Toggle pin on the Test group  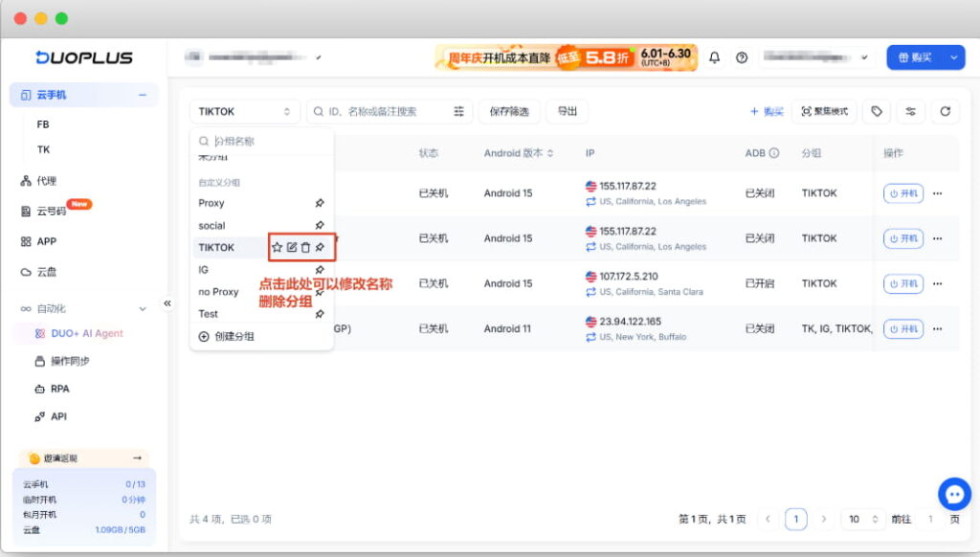pyautogui.click(x=320, y=314)
